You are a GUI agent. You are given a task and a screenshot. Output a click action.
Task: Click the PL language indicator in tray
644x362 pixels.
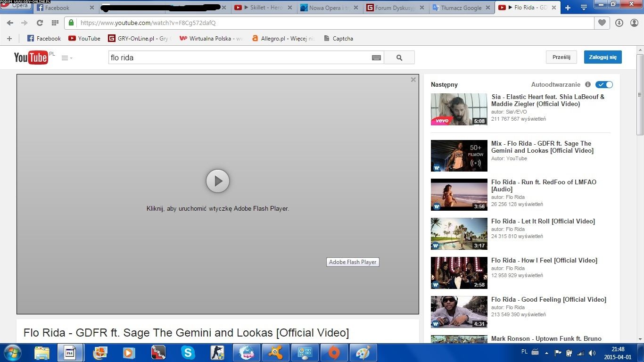(x=525, y=352)
